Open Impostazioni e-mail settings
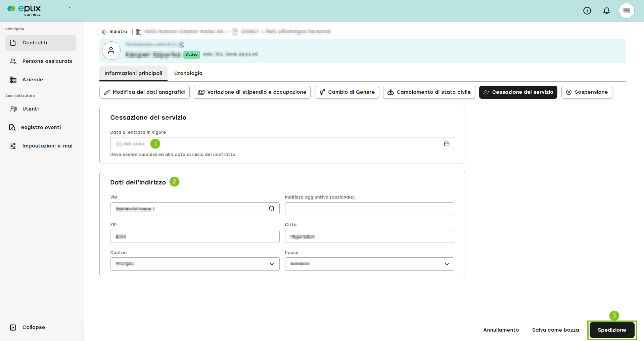The width and height of the screenshot is (644, 341). (41, 146)
